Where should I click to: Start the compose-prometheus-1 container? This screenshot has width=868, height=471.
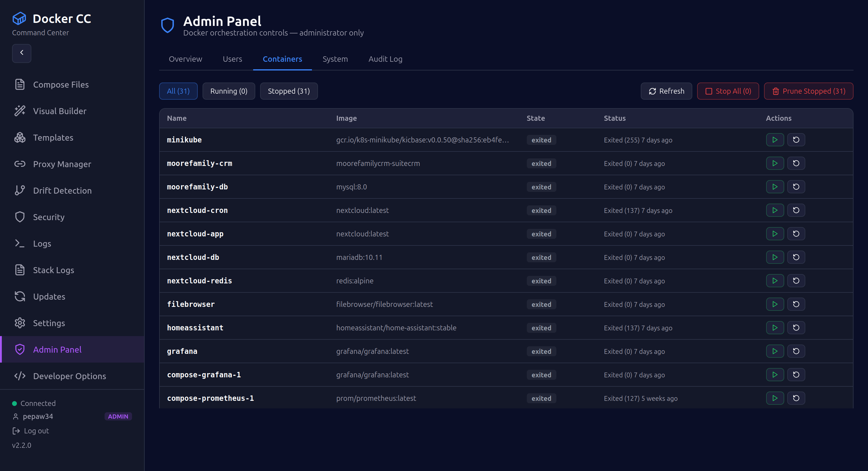tap(774, 398)
